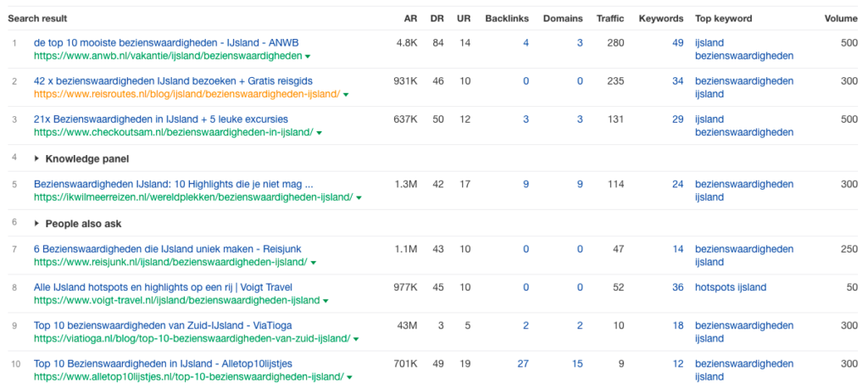Viewport: 868px width, 388px height.
Task: Open dropdown arrow next to checkoutsam.nl URL
Action: (x=320, y=133)
